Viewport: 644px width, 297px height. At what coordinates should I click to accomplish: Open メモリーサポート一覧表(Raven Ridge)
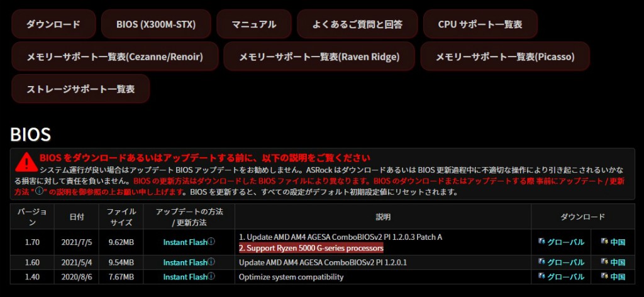[319, 57]
